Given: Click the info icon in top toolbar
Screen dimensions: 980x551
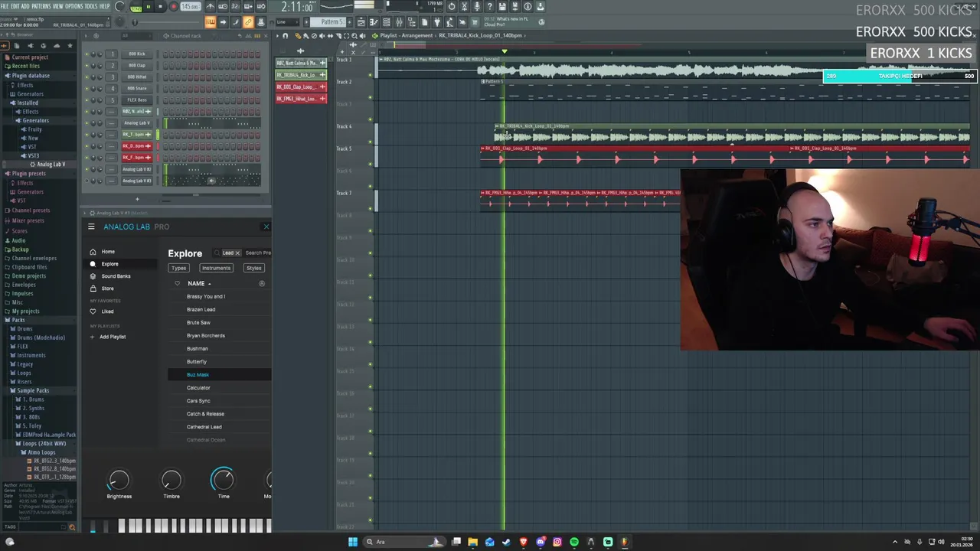Looking at the screenshot, I should (x=528, y=6).
